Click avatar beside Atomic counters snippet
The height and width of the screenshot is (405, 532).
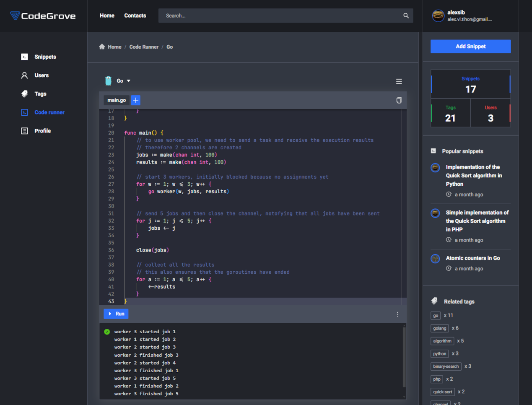point(435,259)
